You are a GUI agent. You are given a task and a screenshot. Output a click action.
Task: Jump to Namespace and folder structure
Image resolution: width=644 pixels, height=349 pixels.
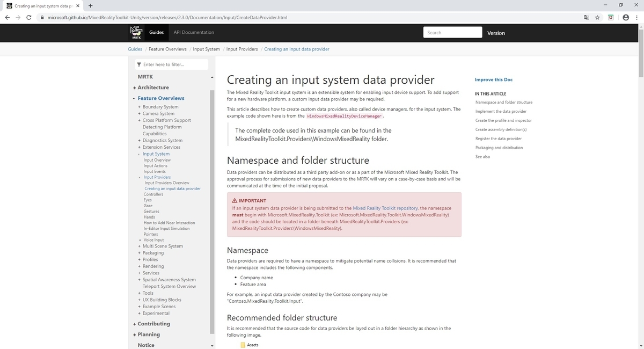pyautogui.click(x=504, y=102)
